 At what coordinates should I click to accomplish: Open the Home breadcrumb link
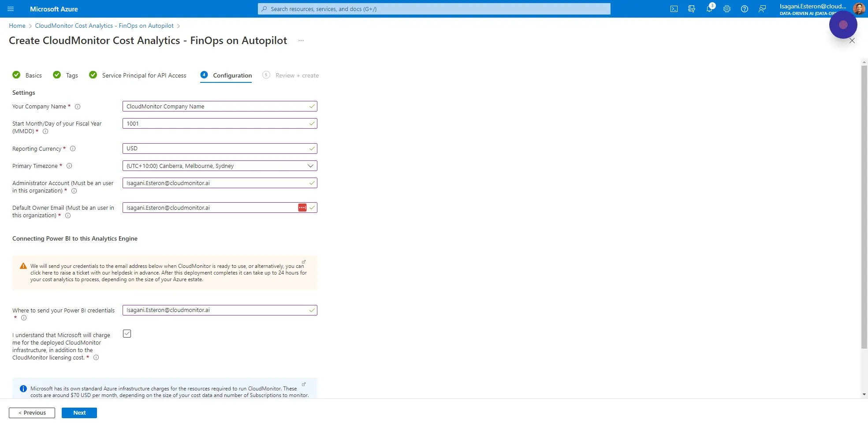17,26
